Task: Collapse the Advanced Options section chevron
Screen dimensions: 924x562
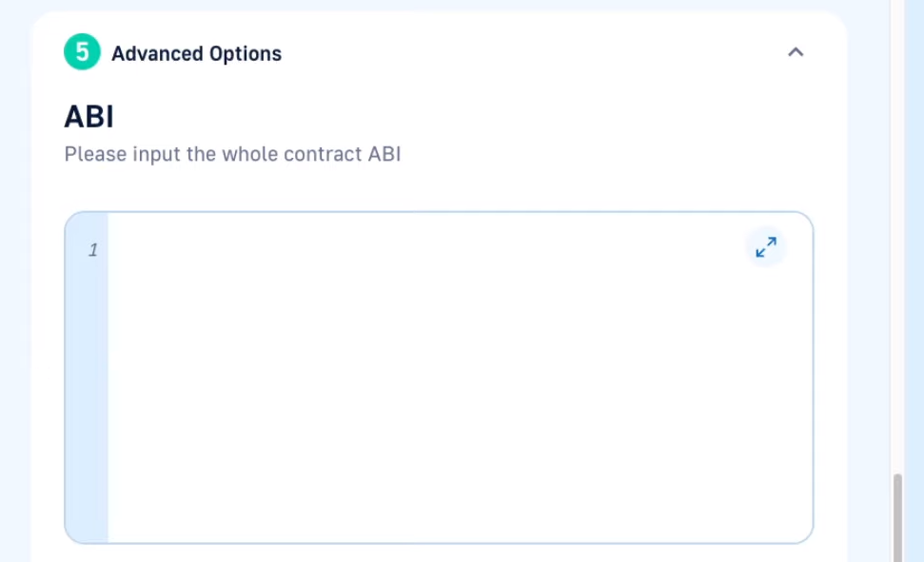Action: coord(796,52)
